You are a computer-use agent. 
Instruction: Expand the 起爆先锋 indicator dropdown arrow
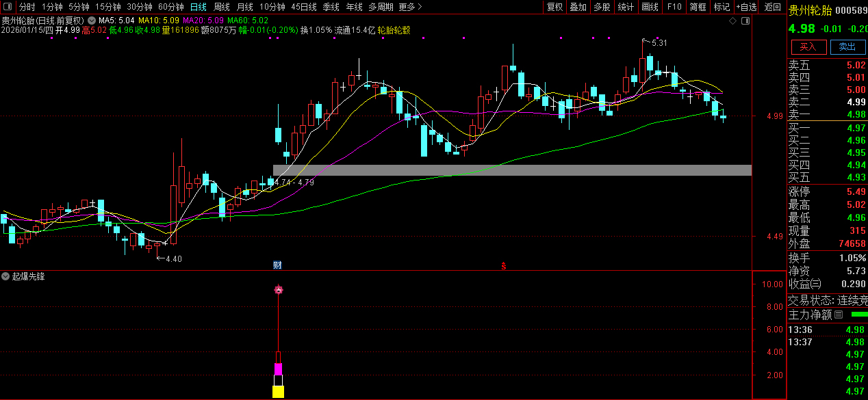coord(5,276)
